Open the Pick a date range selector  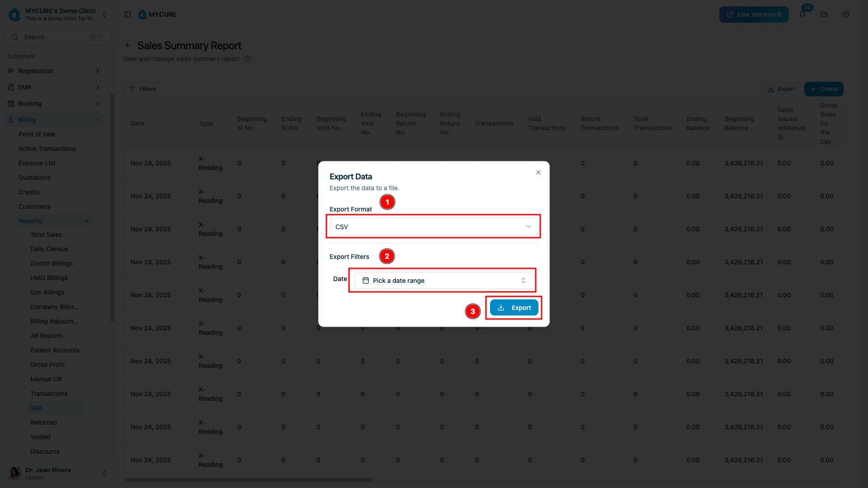point(444,281)
